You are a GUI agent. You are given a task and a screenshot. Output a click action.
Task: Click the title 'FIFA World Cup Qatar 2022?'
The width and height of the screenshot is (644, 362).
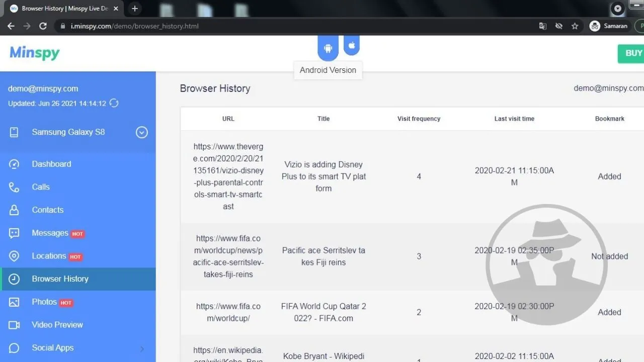click(324, 312)
